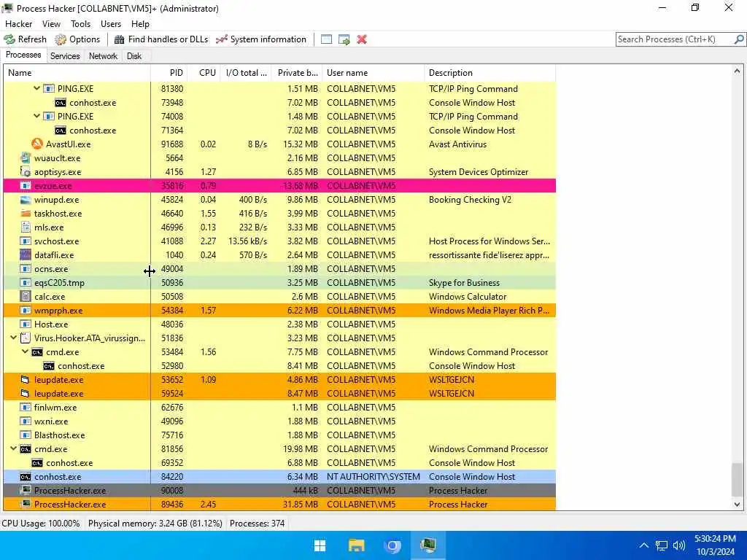The image size is (747, 560).
Task: Click the search magnifier icon
Action: point(739,39)
